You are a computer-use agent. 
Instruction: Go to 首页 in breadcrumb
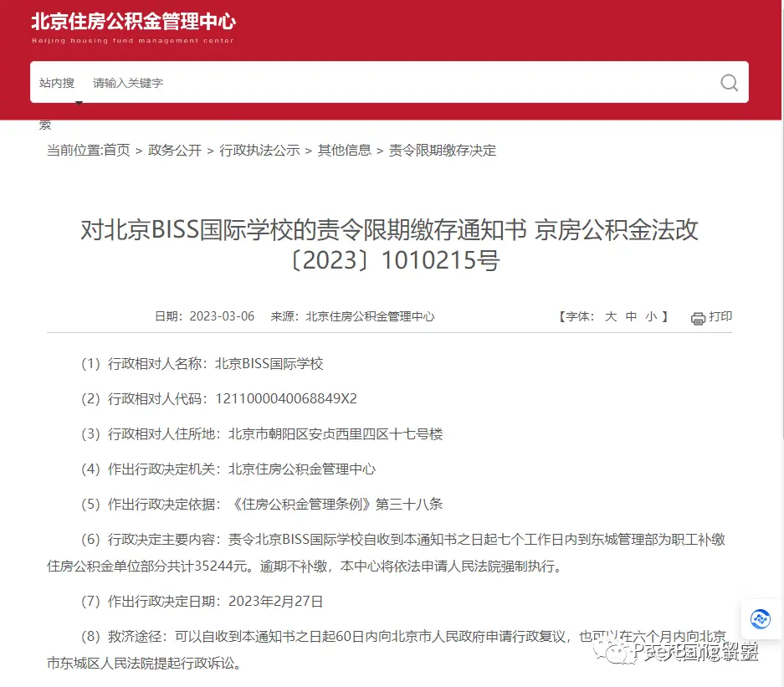(116, 150)
